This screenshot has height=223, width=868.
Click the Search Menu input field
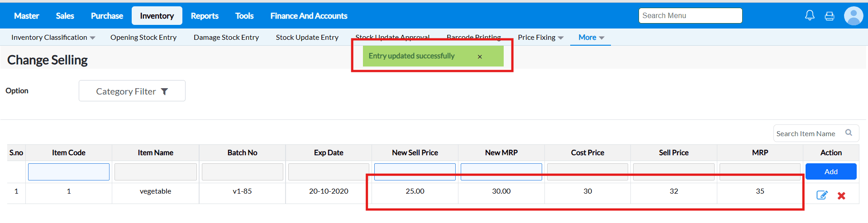(x=690, y=16)
